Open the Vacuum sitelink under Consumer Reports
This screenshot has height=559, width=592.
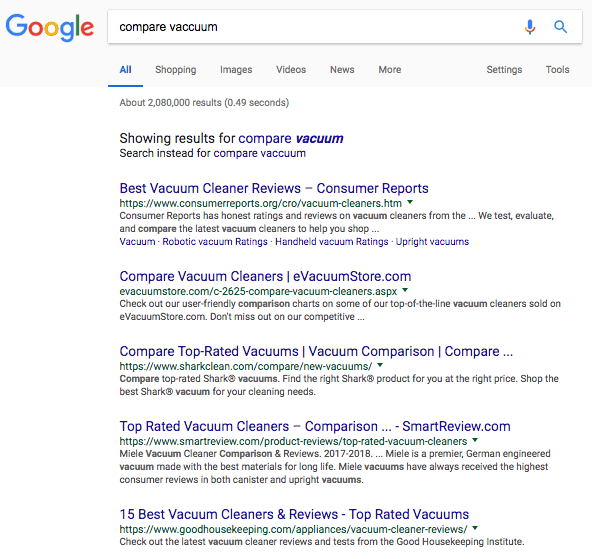tap(137, 242)
